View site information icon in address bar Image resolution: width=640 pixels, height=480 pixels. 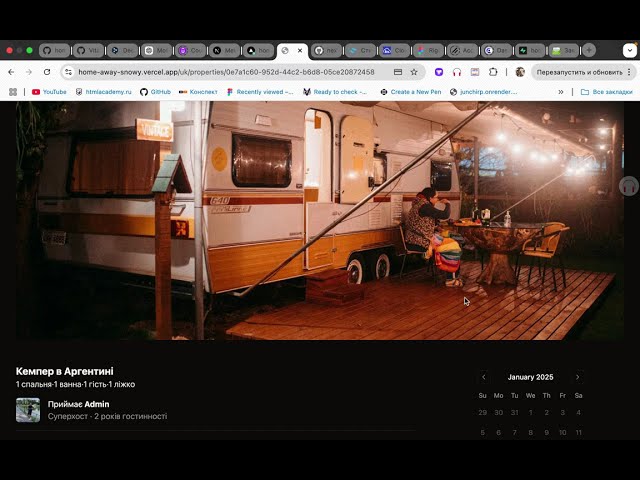coord(69,72)
